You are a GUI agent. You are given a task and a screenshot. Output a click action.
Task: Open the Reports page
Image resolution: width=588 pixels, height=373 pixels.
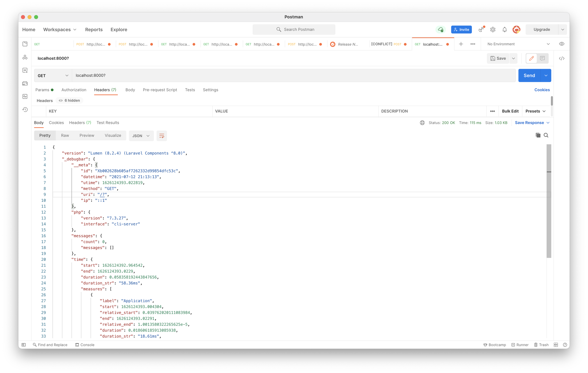click(94, 30)
